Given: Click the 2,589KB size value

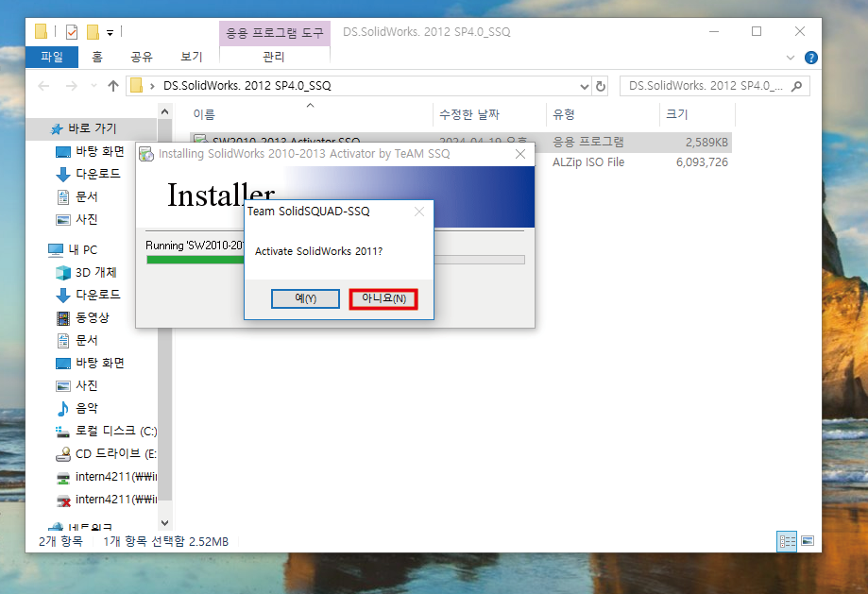Looking at the screenshot, I should pyautogui.click(x=706, y=143).
